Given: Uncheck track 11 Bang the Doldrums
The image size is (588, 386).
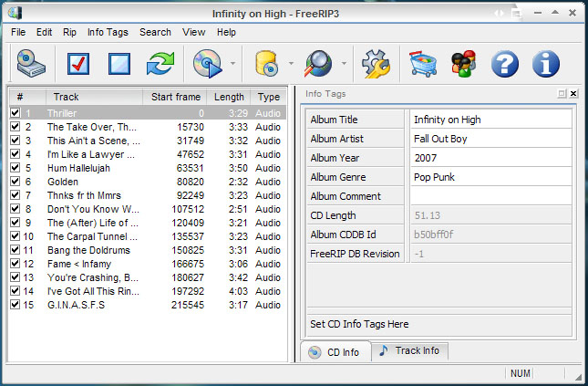Looking at the screenshot, I should click(x=15, y=250).
